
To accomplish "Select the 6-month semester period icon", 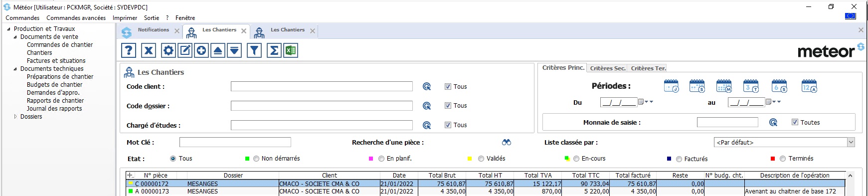I will click(779, 86).
